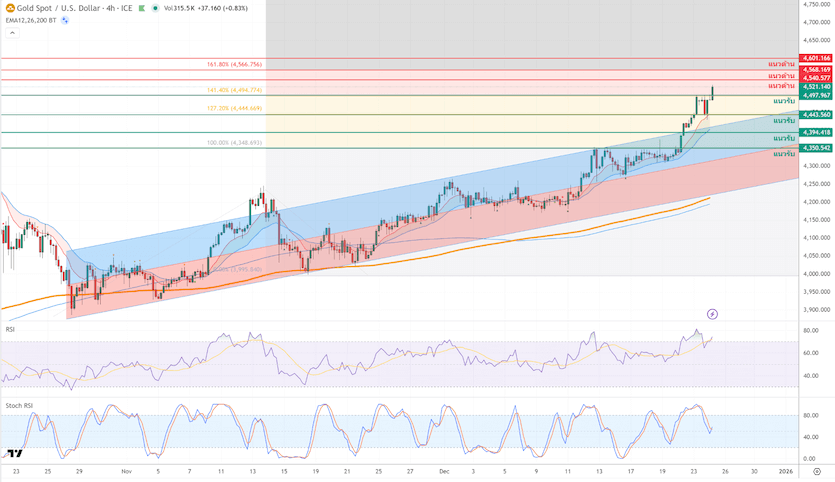Click the red 4,601.166 price label
Screen dimensions: 835x482
pos(816,58)
